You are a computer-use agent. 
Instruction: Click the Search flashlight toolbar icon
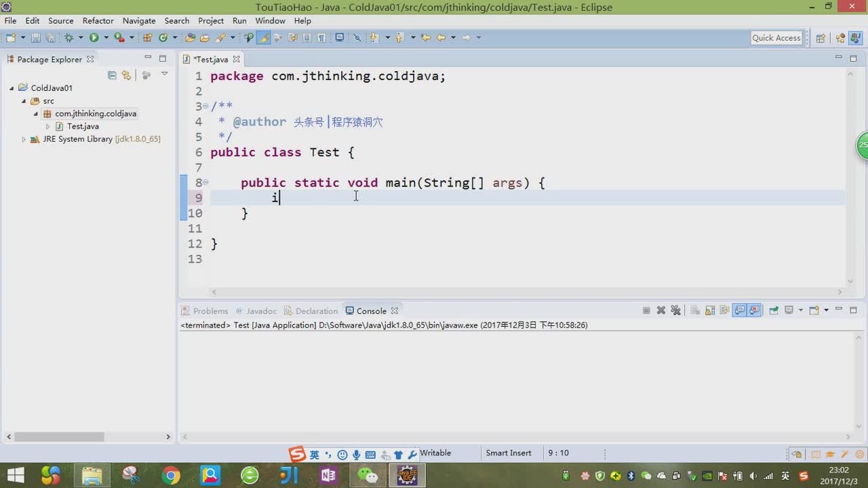[x=220, y=38]
